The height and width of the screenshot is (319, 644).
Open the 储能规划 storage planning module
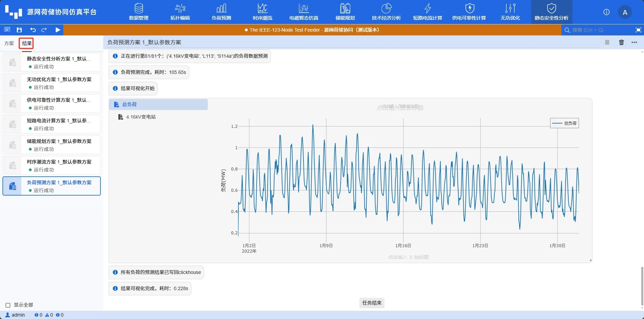tap(345, 12)
